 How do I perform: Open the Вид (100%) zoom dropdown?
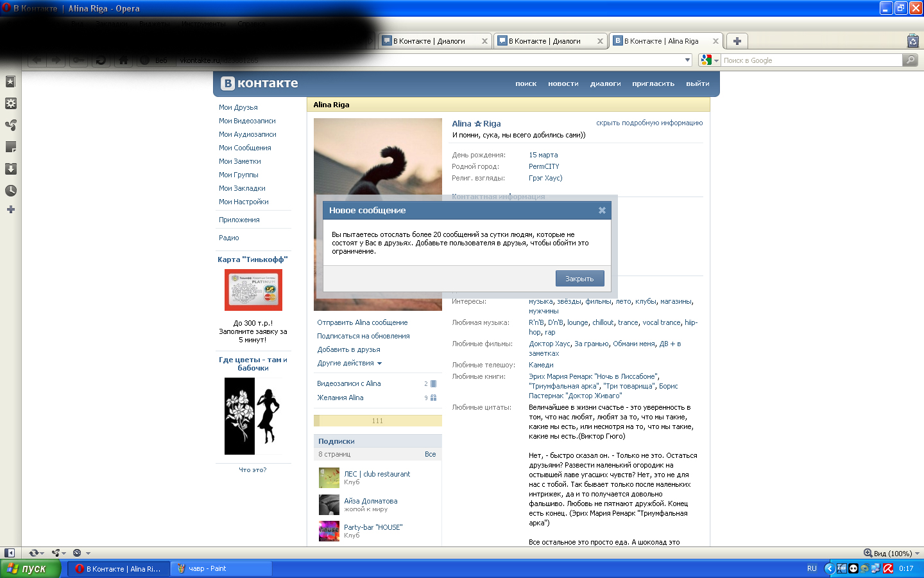coord(892,553)
